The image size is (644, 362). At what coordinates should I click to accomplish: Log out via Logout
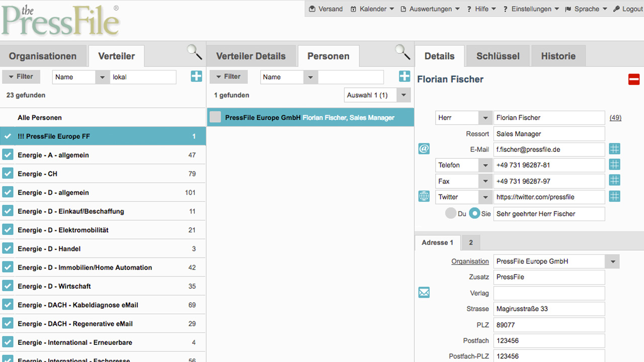pos(628,9)
